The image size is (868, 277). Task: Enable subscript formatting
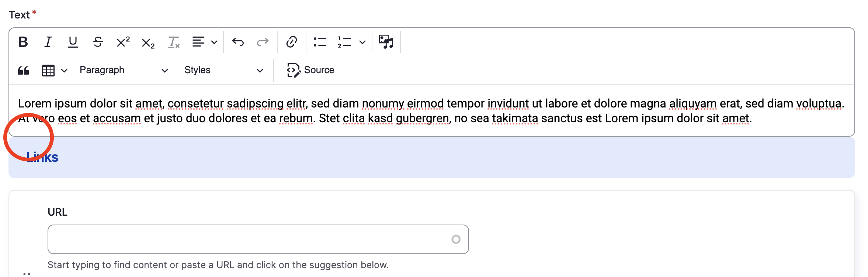click(x=147, y=42)
